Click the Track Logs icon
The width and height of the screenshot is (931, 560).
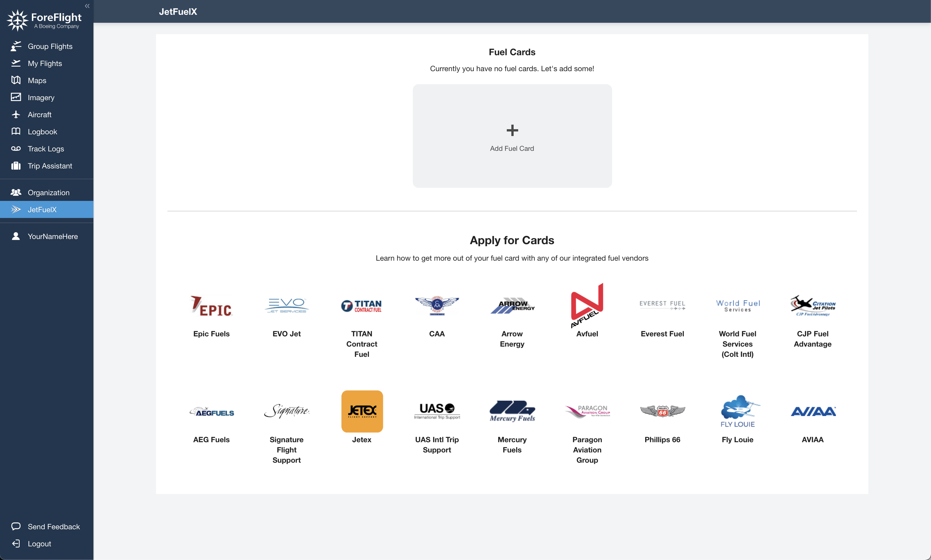click(x=16, y=148)
